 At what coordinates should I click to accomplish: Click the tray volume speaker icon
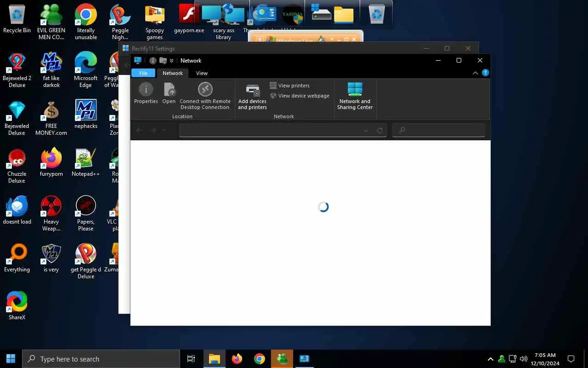coord(523,359)
